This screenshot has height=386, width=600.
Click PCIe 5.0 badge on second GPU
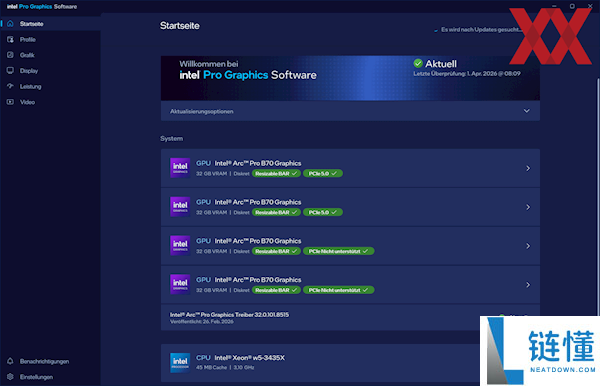coord(323,212)
